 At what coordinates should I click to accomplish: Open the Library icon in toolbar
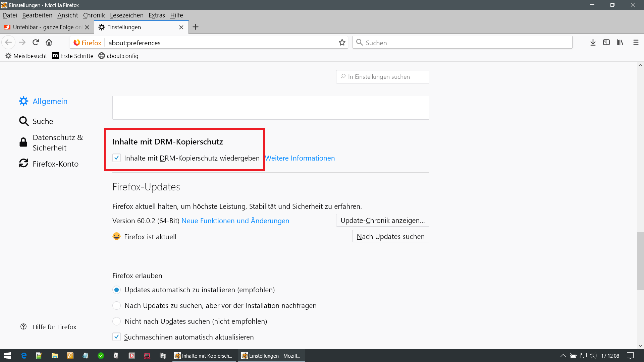pyautogui.click(x=620, y=43)
